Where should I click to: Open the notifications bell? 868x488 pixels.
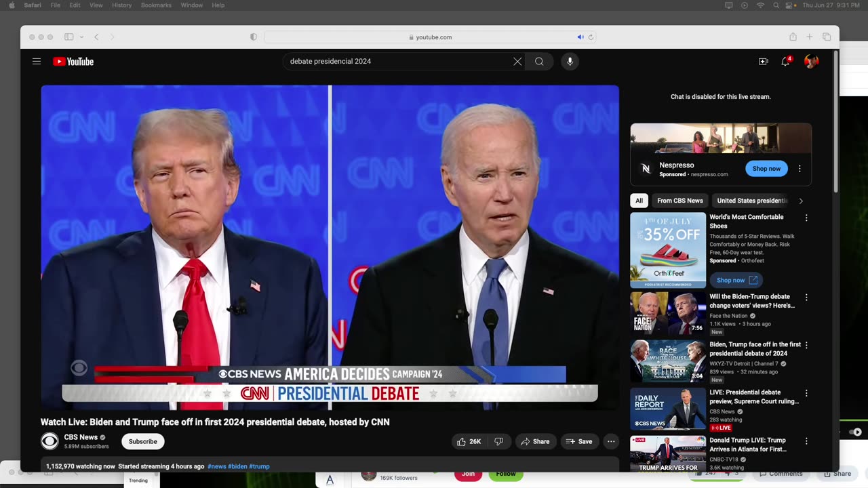[785, 61]
